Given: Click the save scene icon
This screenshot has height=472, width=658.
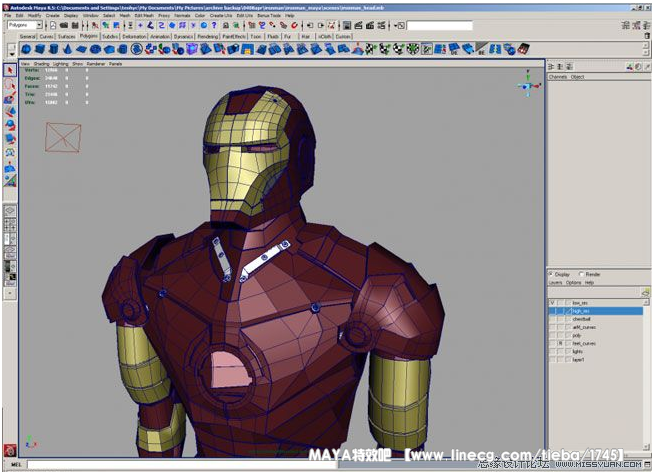Looking at the screenshot, I should [75, 26].
